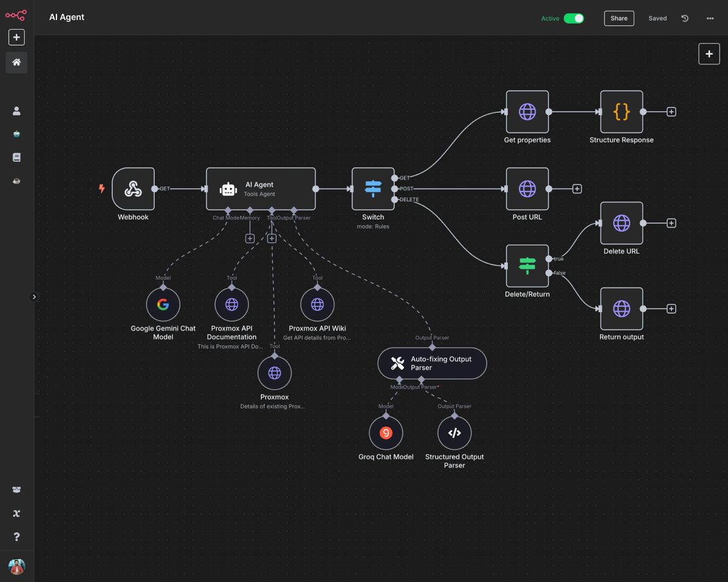Open the Proxmox API Wiki tool node
This screenshot has height=582, width=728.
(317, 304)
